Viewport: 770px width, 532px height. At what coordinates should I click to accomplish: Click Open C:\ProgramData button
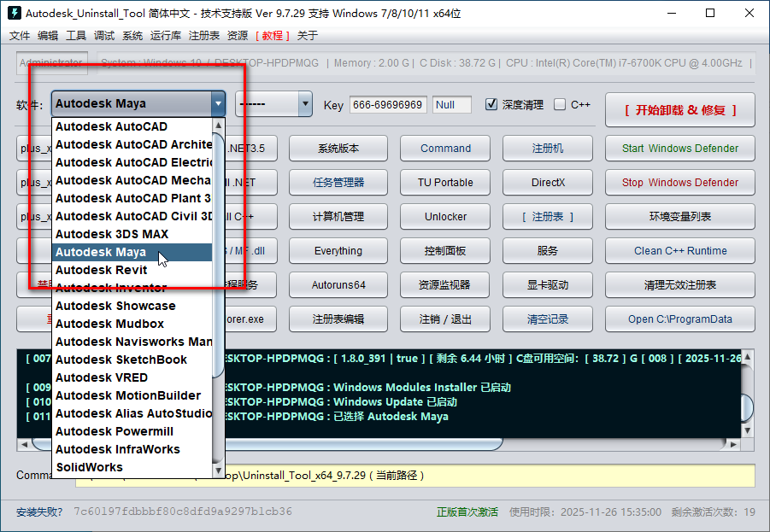(680, 319)
